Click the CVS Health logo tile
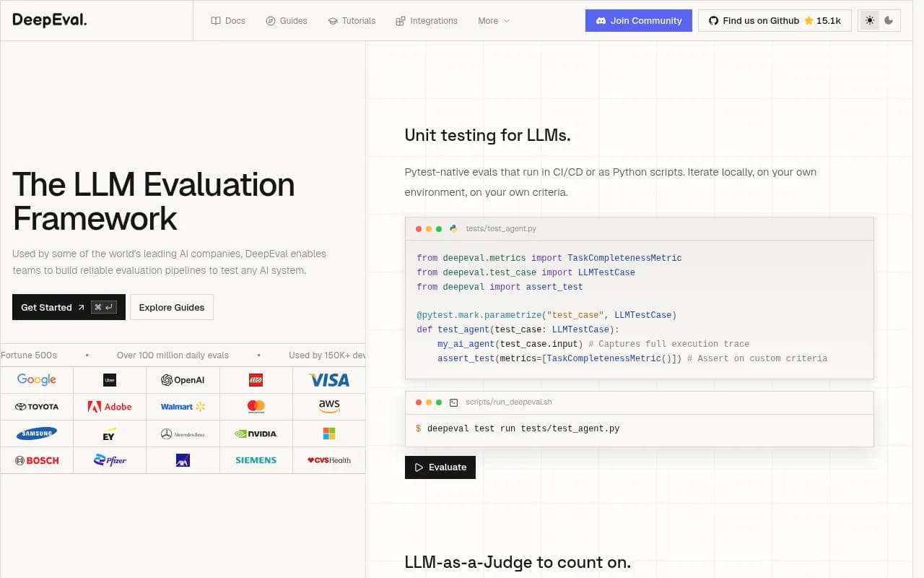This screenshot has width=924, height=578. click(x=329, y=460)
